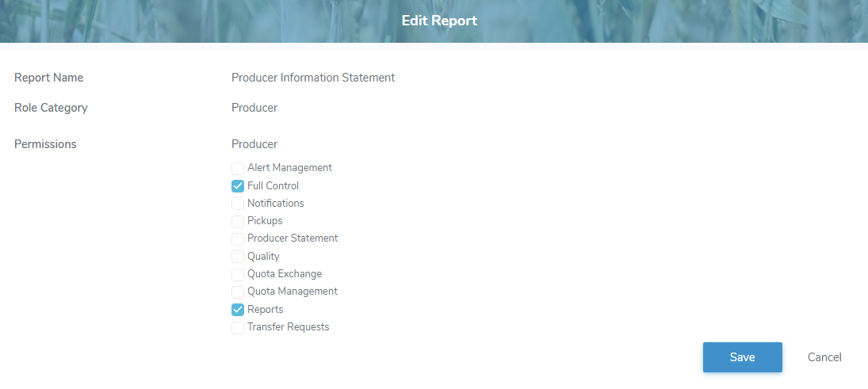Click the Producer heading above the checkboxes
Viewport: 868px width, 389px height.
click(254, 144)
